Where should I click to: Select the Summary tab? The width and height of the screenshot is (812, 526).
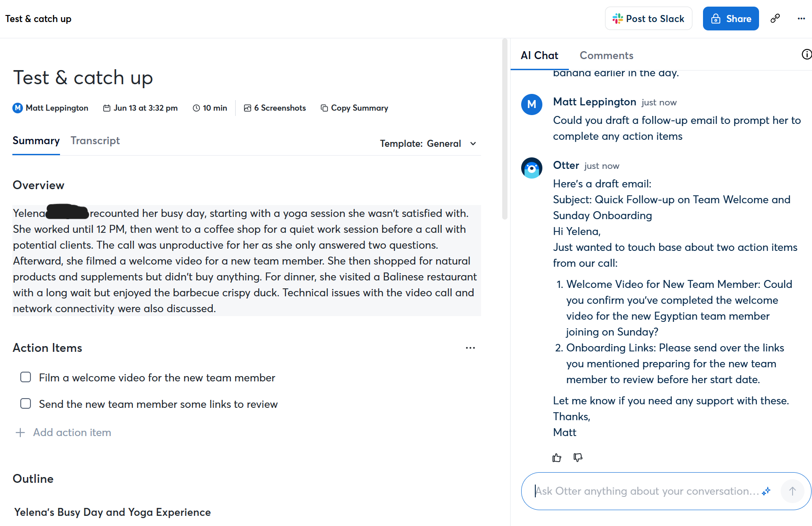click(x=36, y=141)
